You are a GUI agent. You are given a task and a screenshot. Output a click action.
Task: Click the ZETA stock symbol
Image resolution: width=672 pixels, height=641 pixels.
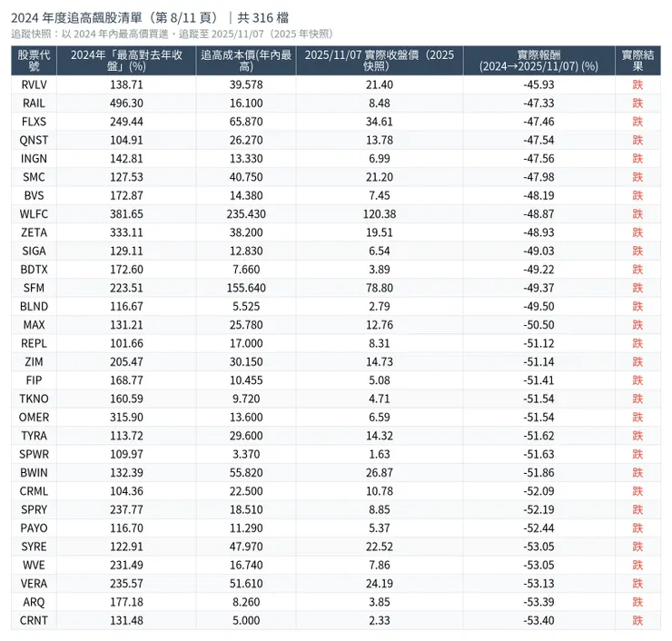coord(35,233)
